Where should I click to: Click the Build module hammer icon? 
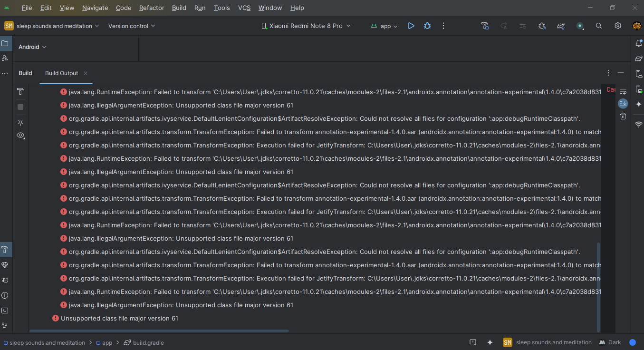[x=485, y=26]
